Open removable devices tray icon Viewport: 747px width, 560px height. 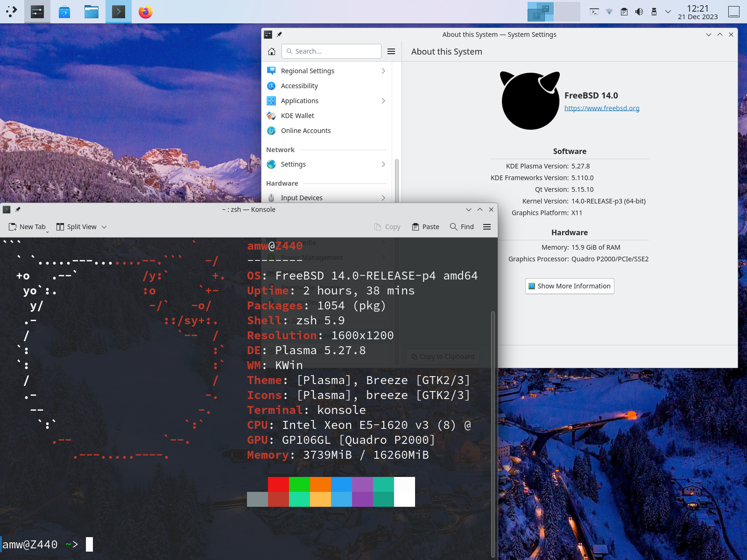pos(654,12)
